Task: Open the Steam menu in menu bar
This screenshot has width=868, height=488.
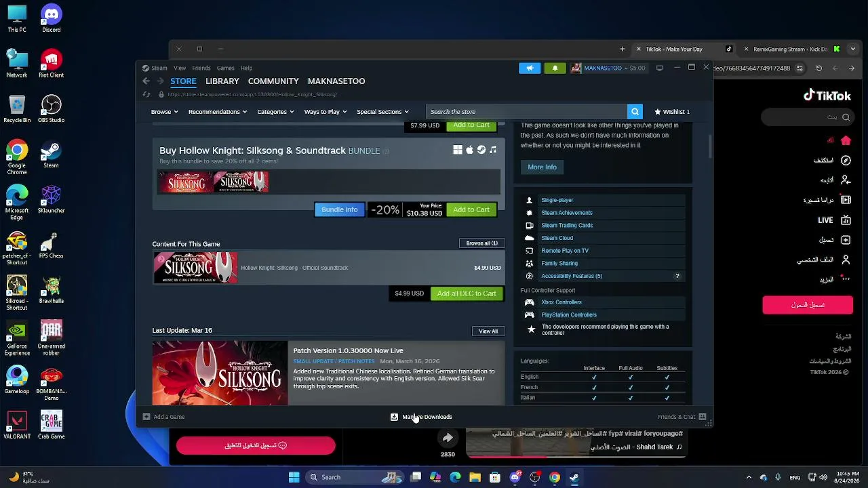Action: click(159, 68)
